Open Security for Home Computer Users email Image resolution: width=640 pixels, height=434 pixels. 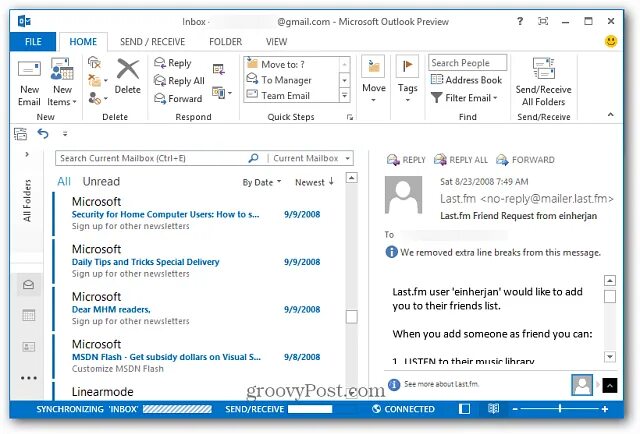tap(198, 214)
